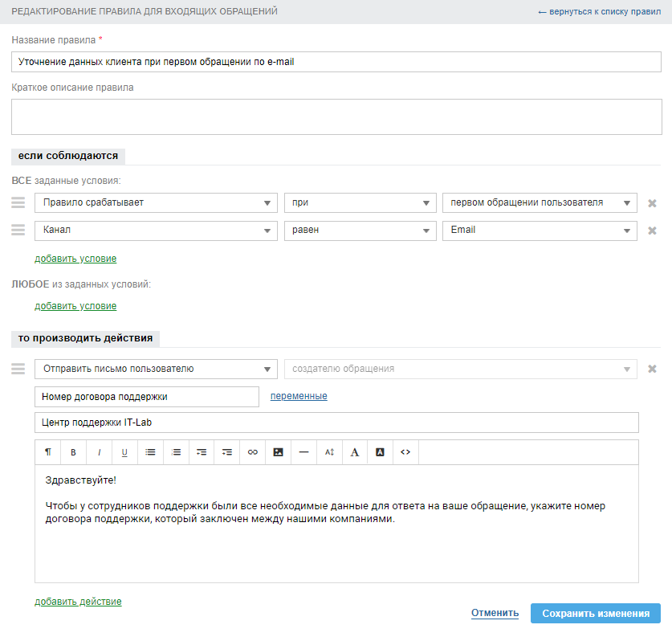Remove the 'Канал равен Email' condition
This screenshot has height=637, width=672.
(653, 231)
